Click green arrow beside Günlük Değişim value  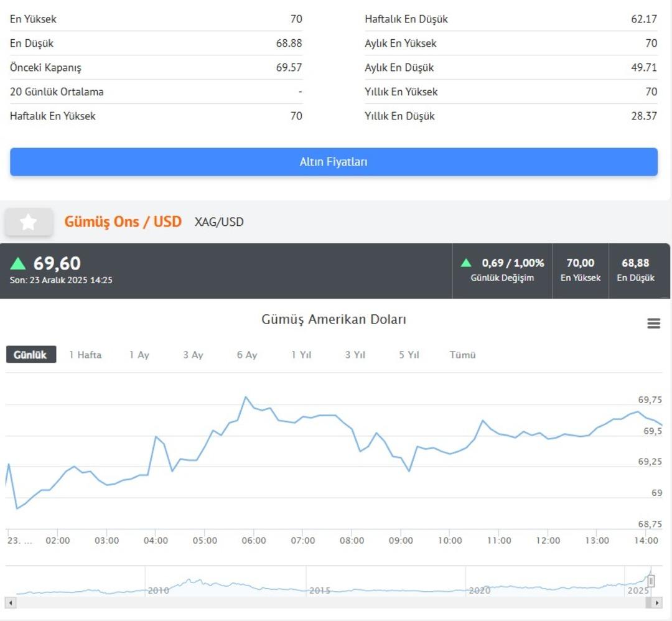pos(466,263)
